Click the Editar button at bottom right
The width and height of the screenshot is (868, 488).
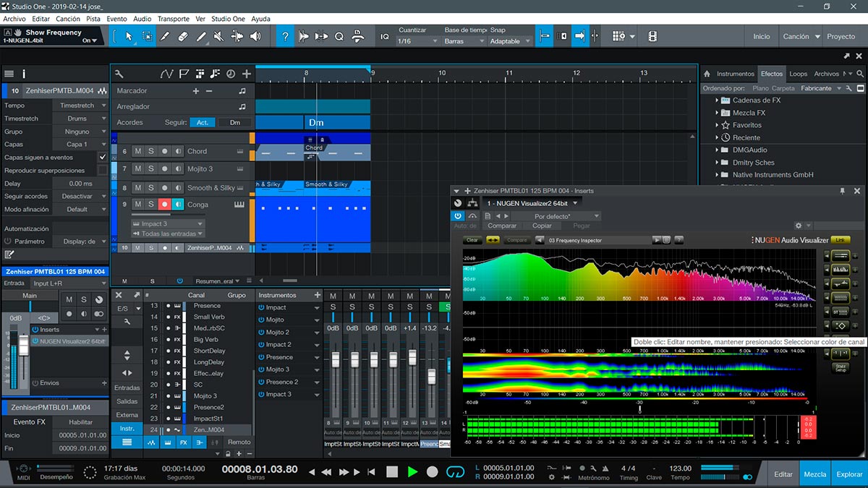click(783, 475)
